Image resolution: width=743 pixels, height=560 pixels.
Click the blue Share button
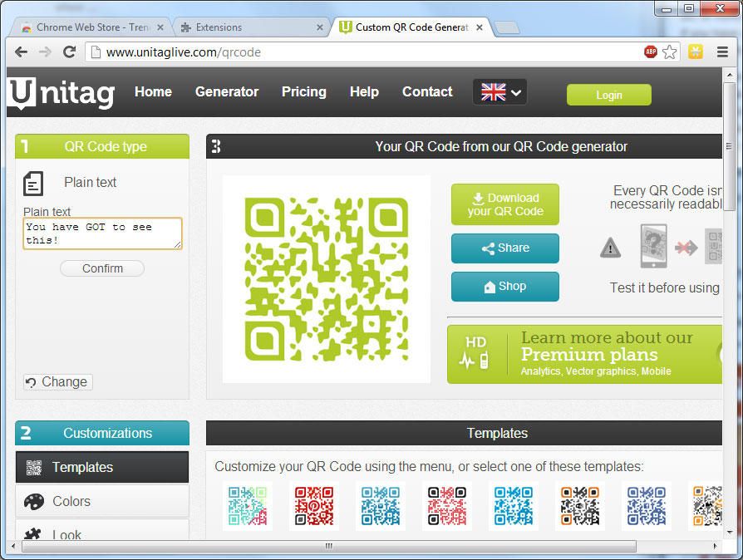(505, 248)
